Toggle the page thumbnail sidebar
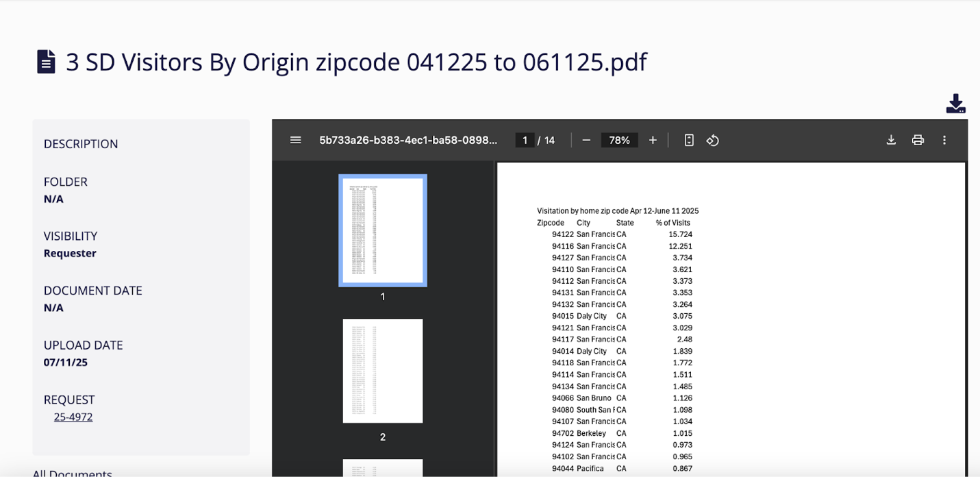The height and width of the screenshot is (477, 980). tap(295, 140)
